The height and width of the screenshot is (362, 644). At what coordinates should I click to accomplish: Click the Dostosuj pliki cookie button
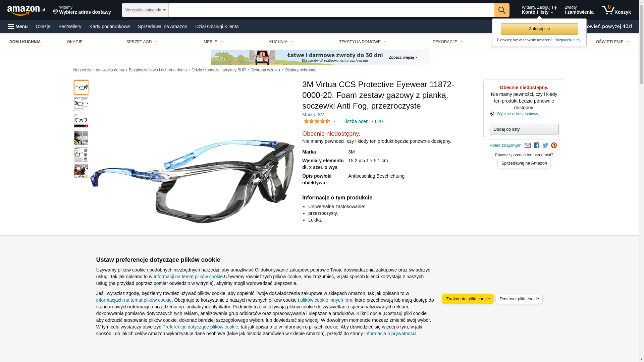click(519, 299)
